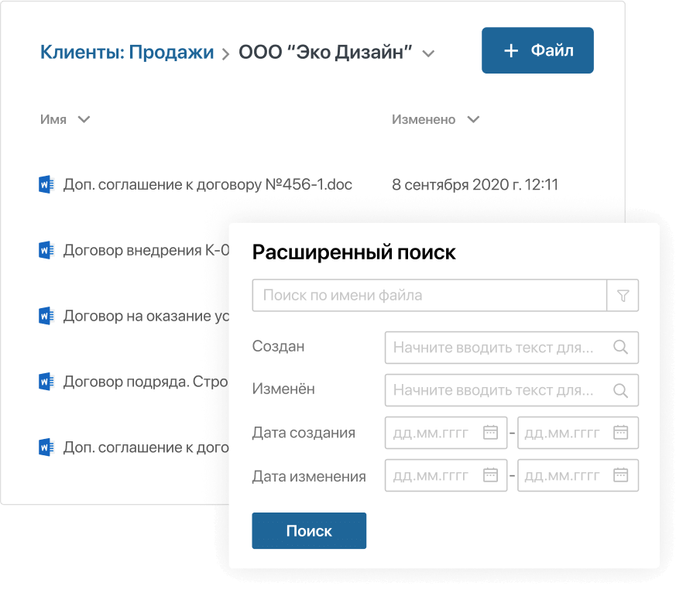
Task: Focus the Изменён user input field
Action: (512, 391)
